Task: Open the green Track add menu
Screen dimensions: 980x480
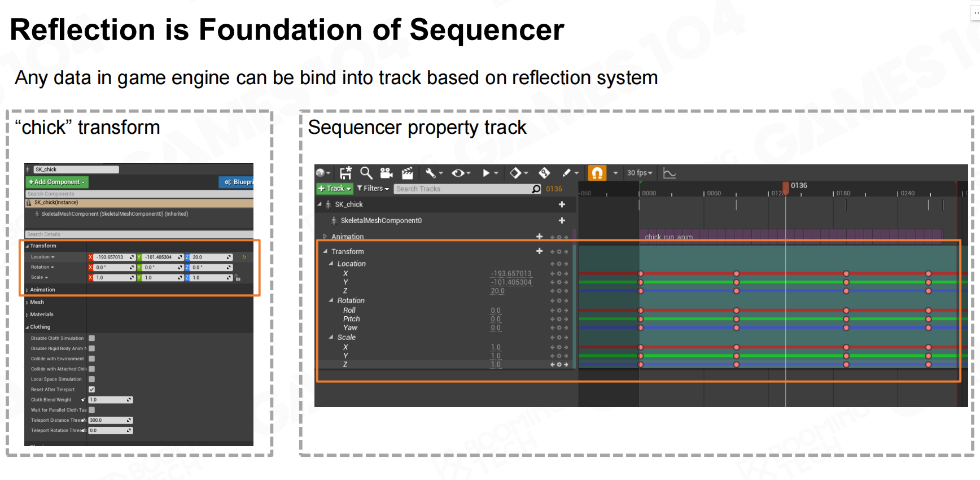Action: tap(335, 189)
